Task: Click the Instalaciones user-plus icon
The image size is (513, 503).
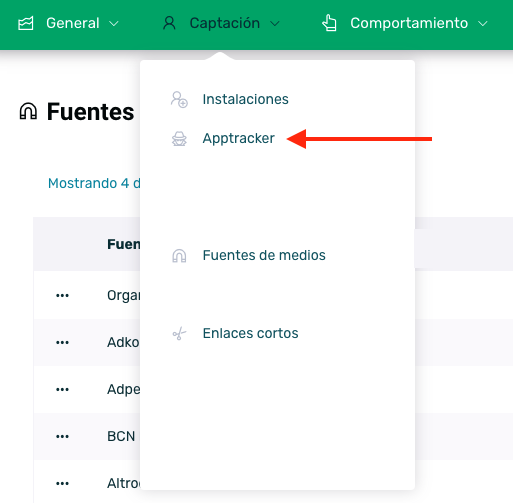Action: point(179,99)
